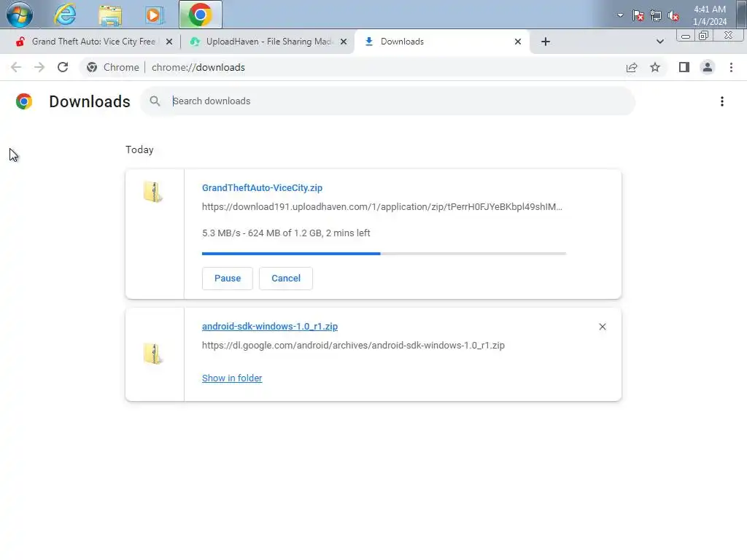The width and height of the screenshot is (747, 560).
Task: Click into Search downloads field
Action: click(x=387, y=101)
